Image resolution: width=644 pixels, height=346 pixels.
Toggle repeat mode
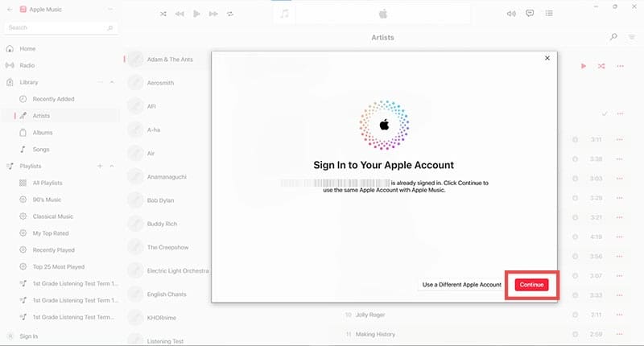(x=230, y=14)
